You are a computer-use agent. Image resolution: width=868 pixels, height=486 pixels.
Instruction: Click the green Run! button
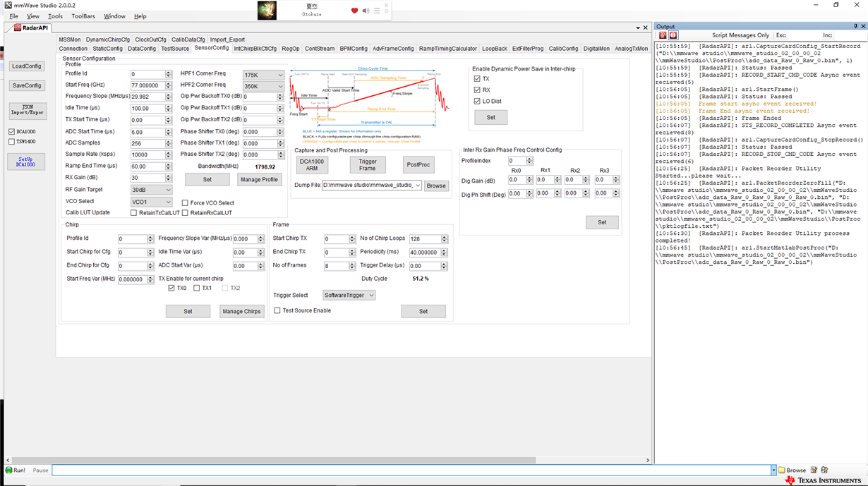(16, 470)
